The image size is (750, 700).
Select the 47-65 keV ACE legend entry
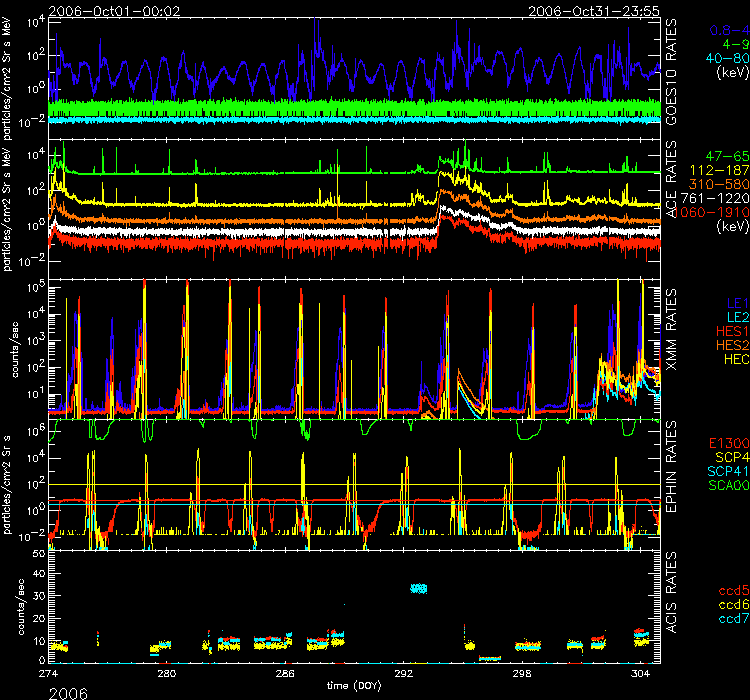pos(712,158)
